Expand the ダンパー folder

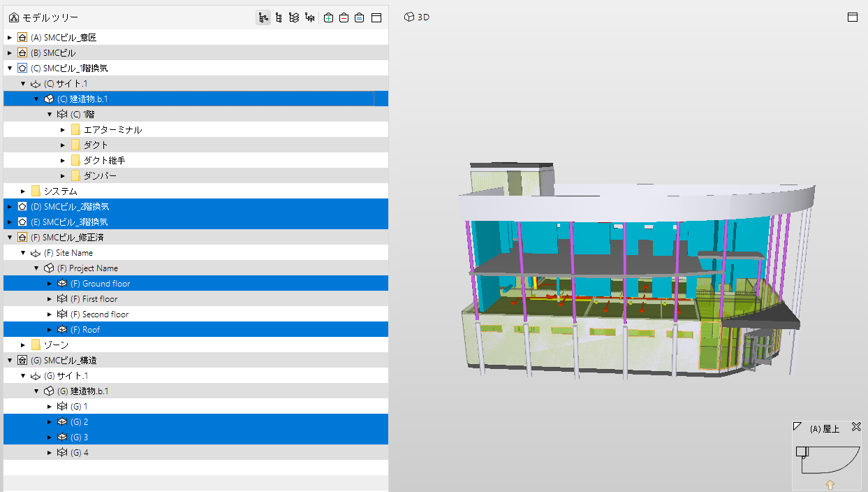[x=63, y=175]
